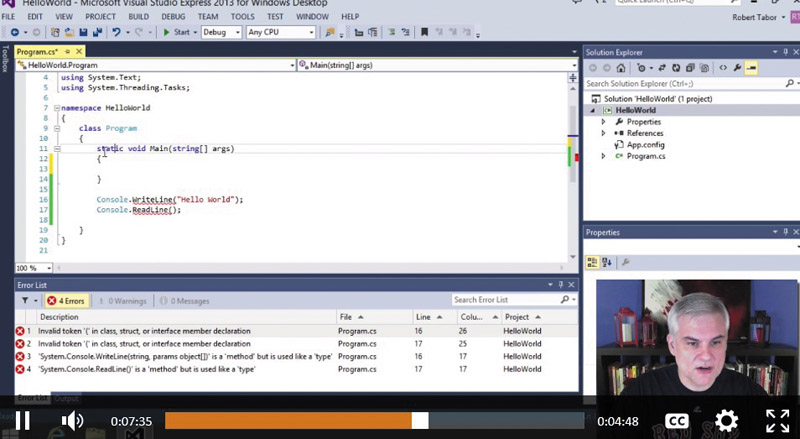Collapse the namespace HelloWorld code block
This screenshot has height=439, width=800.
57,108
